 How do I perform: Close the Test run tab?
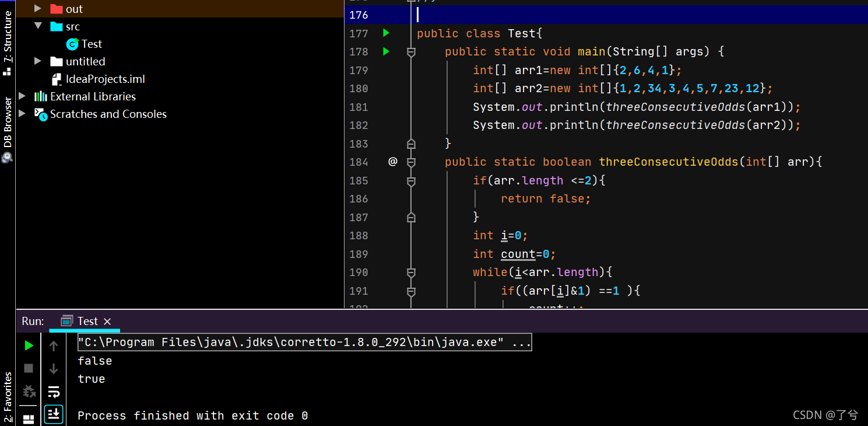107,322
